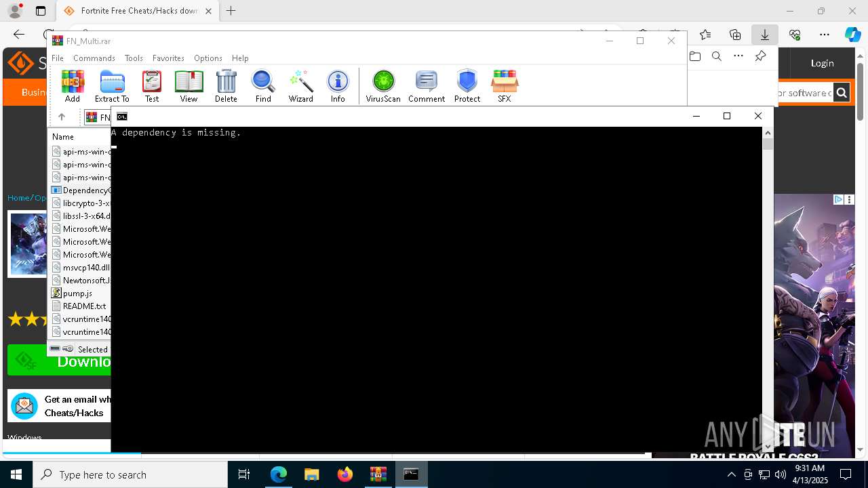This screenshot has height=488, width=868.
Task: Open the Options menu in WinRAR
Action: [x=208, y=58]
